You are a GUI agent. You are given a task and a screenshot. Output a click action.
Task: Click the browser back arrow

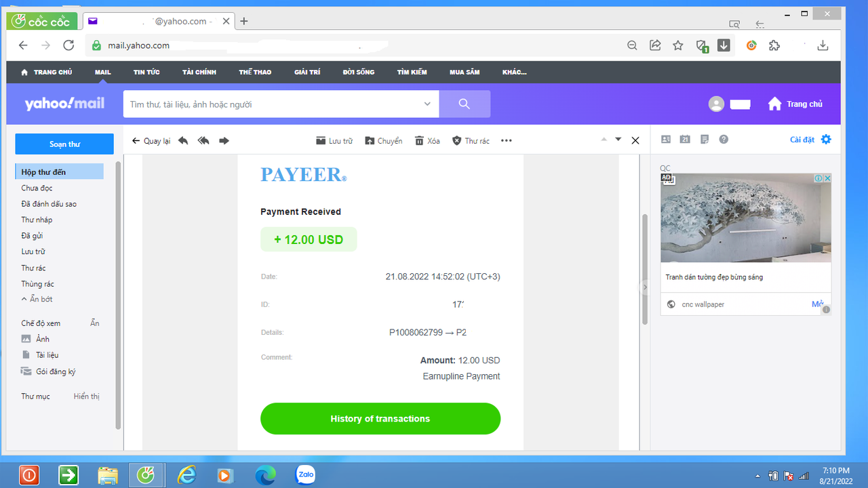coord(23,45)
